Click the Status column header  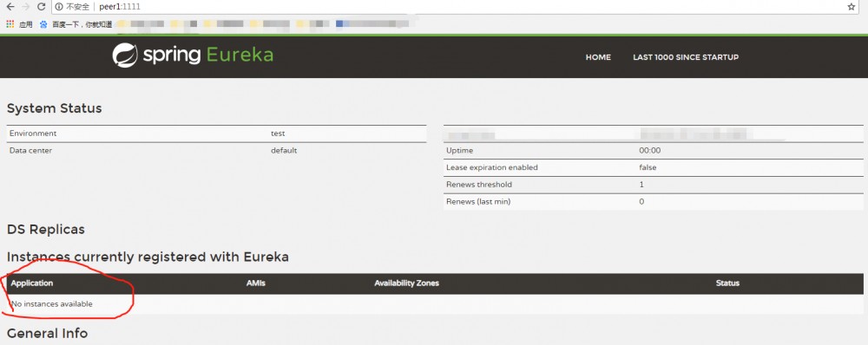[x=727, y=283]
